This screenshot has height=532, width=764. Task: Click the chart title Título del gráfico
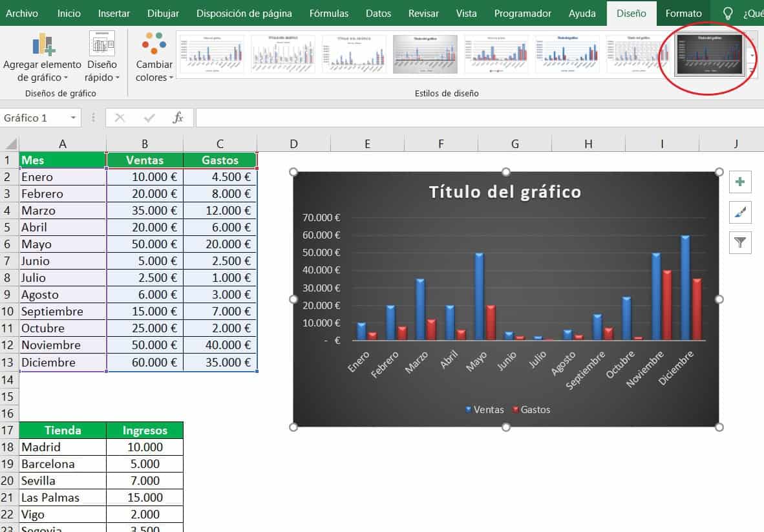(505, 192)
